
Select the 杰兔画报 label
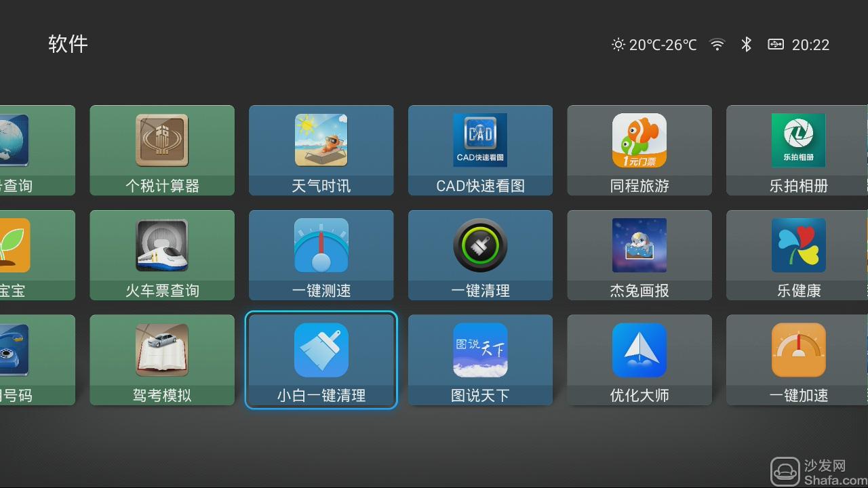click(x=639, y=291)
